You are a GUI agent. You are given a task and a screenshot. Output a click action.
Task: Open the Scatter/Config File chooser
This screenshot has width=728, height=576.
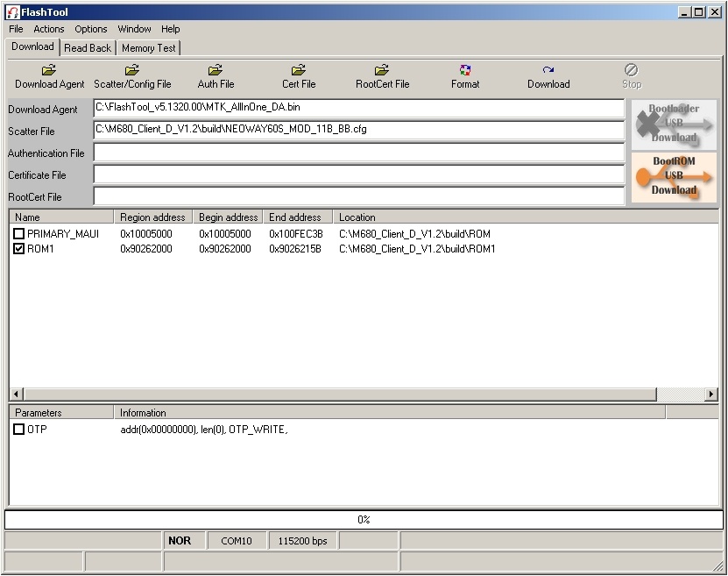[133, 76]
